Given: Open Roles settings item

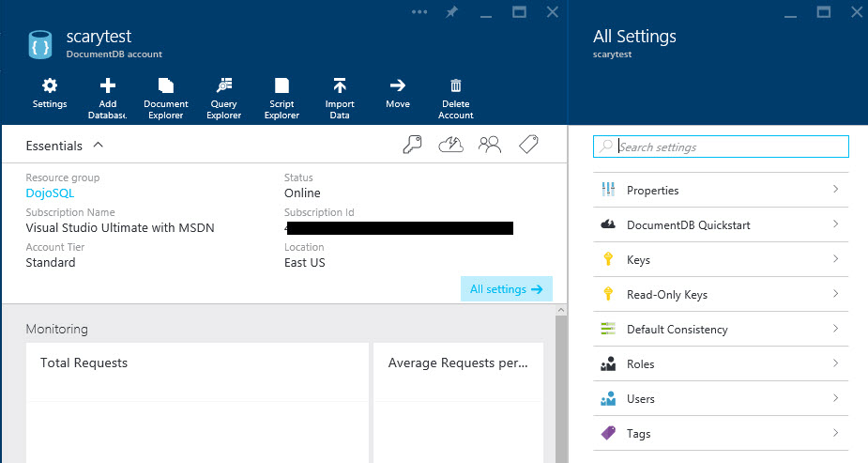Looking at the screenshot, I should pos(721,363).
